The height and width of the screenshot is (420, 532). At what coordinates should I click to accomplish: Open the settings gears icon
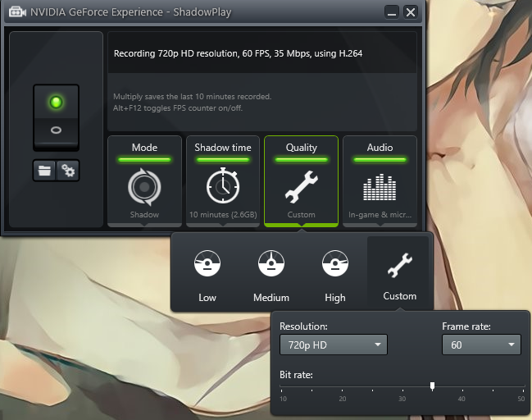tap(68, 170)
